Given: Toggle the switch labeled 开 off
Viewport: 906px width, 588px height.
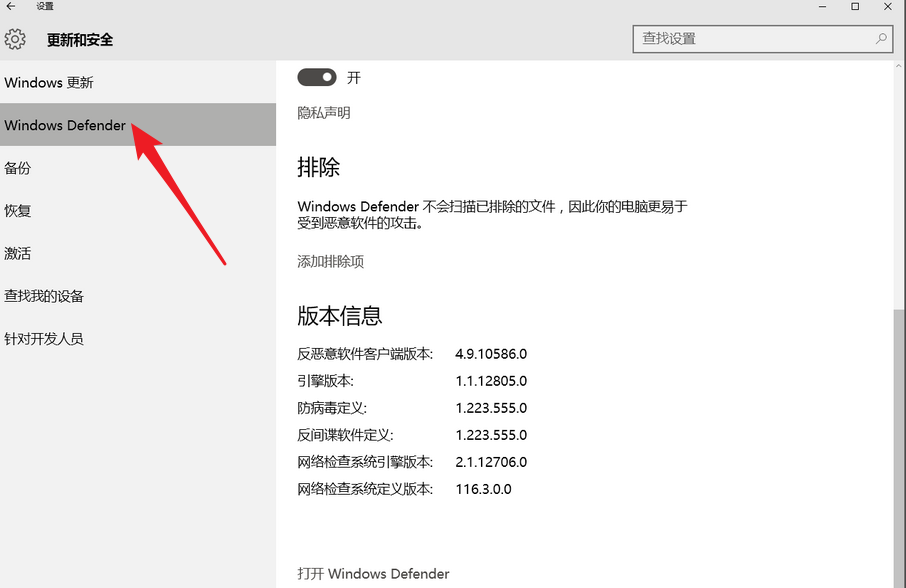Looking at the screenshot, I should (317, 77).
